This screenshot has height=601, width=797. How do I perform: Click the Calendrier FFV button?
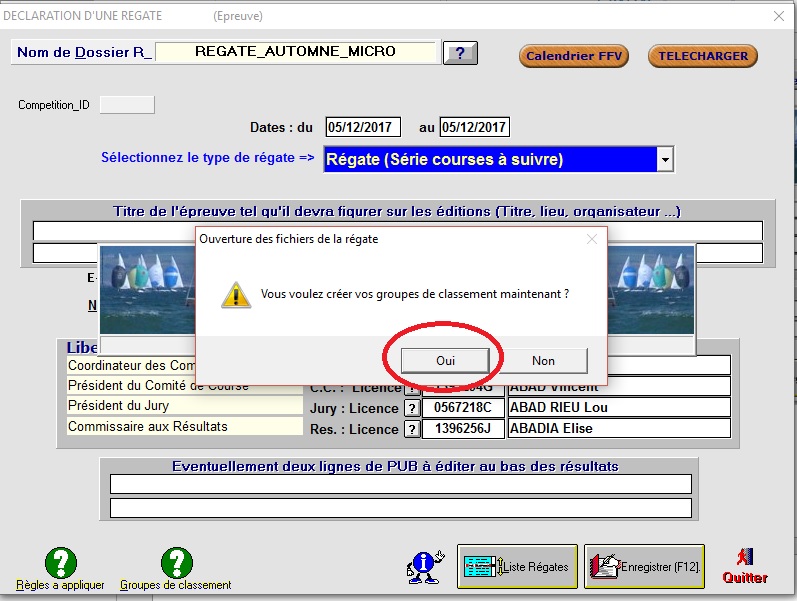574,56
